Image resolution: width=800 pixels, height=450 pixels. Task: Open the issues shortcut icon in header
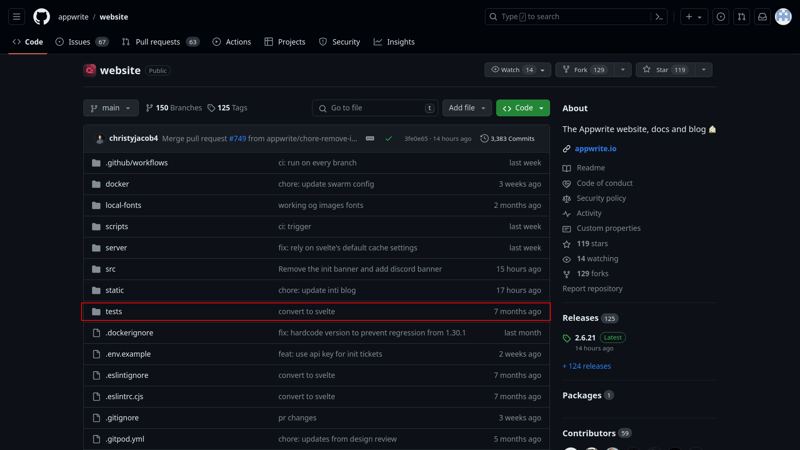(x=720, y=17)
